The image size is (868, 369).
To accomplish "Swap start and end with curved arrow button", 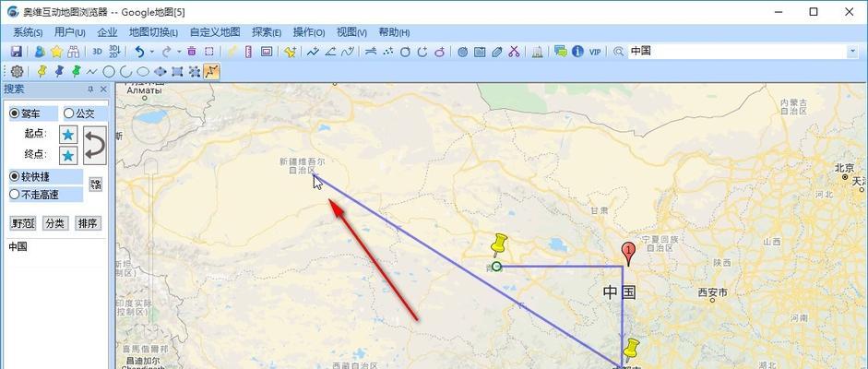I will coord(95,145).
